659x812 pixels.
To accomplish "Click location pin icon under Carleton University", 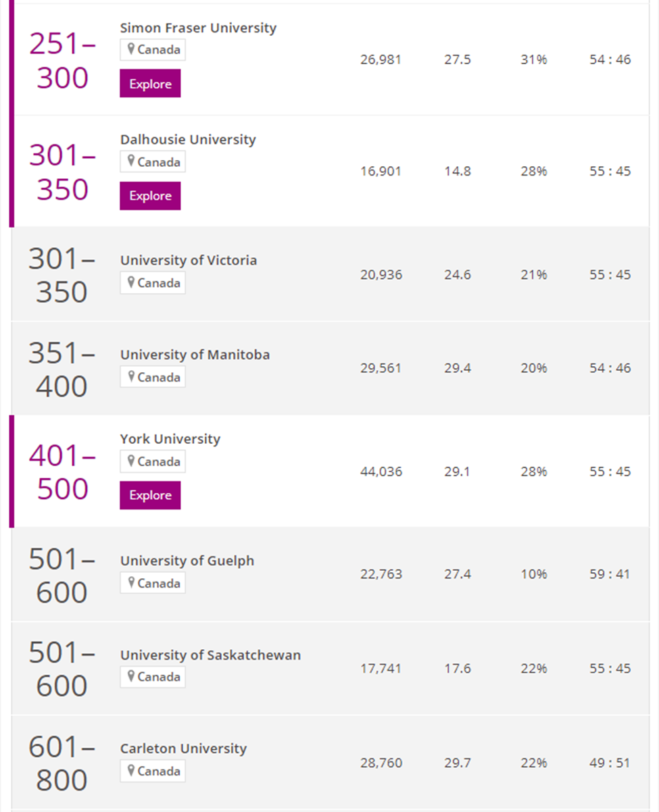I will [x=131, y=771].
